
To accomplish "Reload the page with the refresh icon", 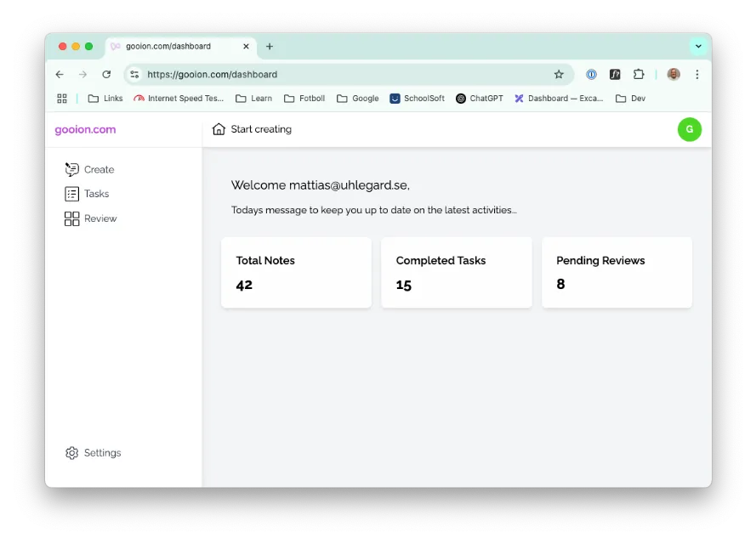I will [x=106, y=74].
